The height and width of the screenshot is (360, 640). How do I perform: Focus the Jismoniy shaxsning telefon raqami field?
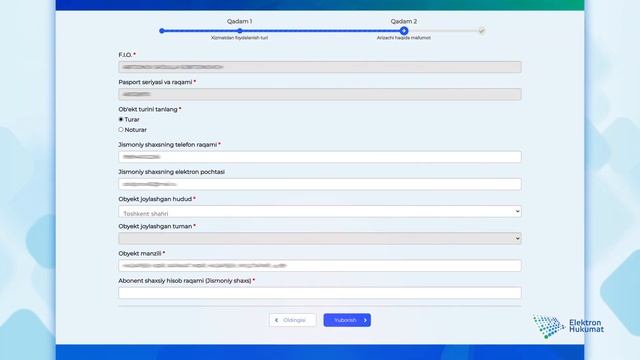point(320,157)
